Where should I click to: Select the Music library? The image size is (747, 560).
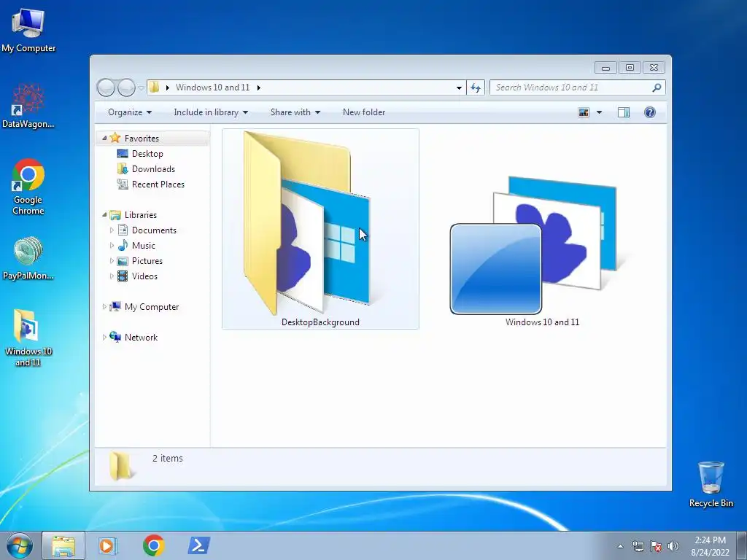(x=144, y=246)
